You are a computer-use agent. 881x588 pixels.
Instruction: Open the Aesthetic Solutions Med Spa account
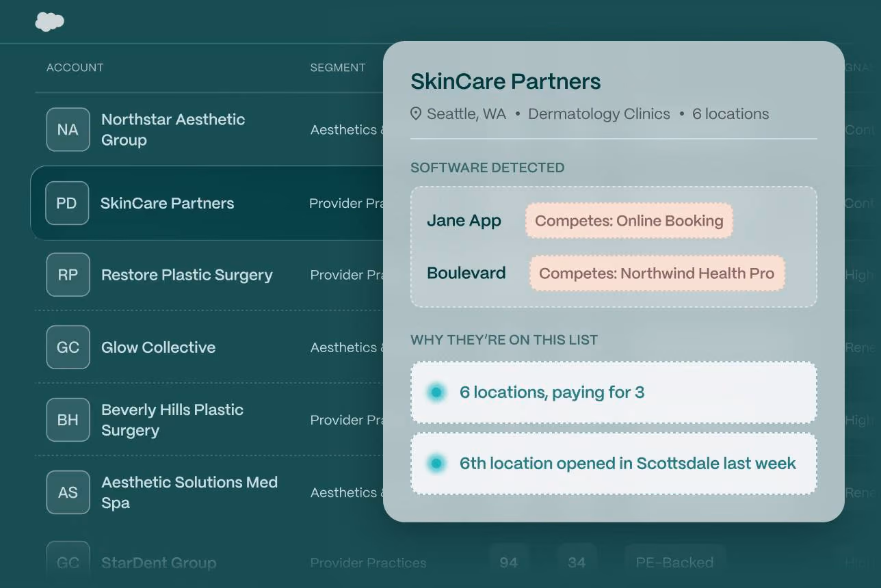tap(189, 492)
